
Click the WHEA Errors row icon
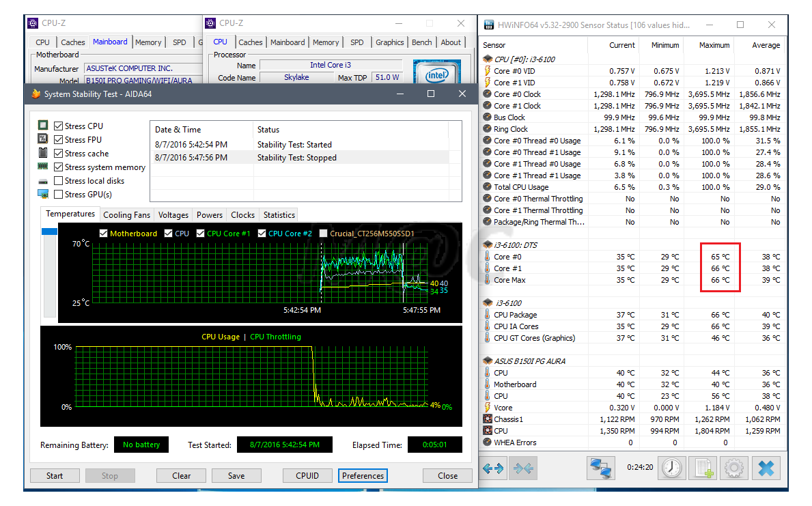coord(488,442)
